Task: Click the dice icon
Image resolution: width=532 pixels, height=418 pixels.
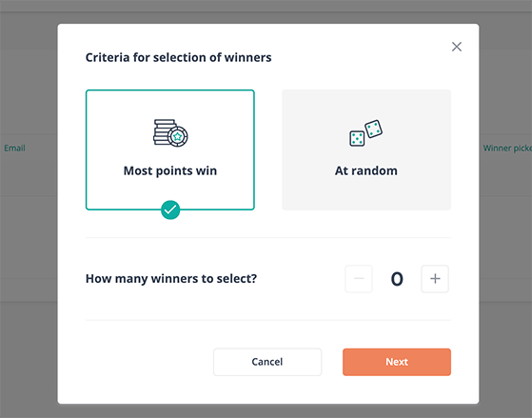Action: pyautogui.click(x=365, y=133)
